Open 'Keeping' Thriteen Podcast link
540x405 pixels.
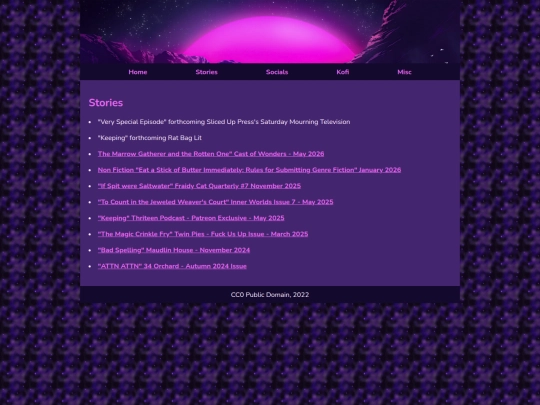click(191, 218)
